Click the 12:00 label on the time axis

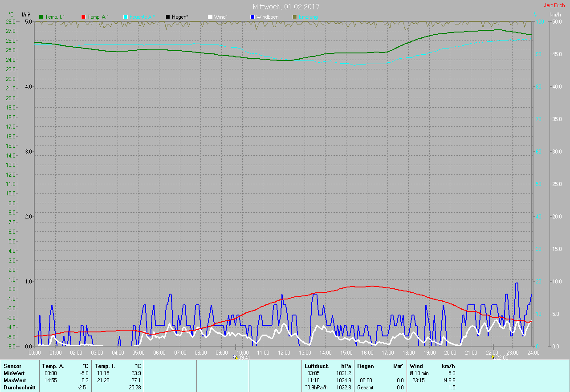click(284, 352)
